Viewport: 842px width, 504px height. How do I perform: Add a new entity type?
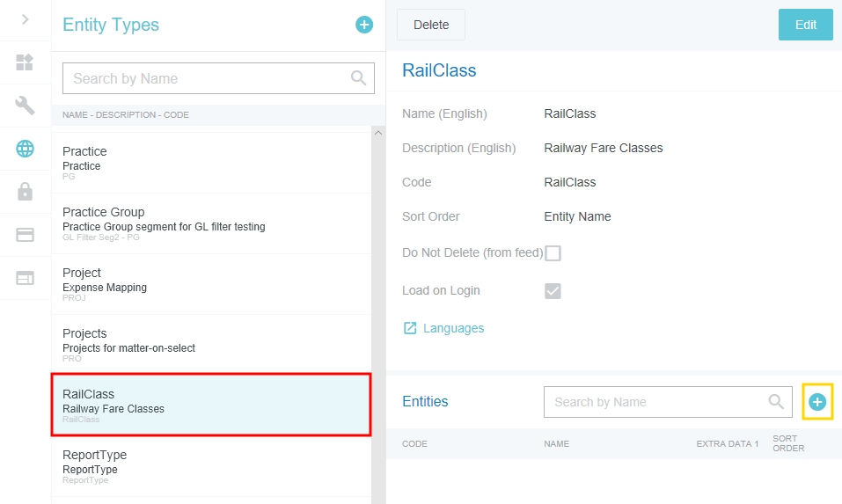coord(364,25)
